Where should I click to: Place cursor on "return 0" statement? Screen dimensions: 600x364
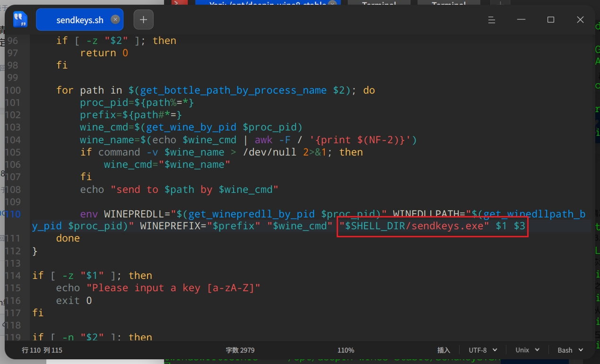click(104, 53)
